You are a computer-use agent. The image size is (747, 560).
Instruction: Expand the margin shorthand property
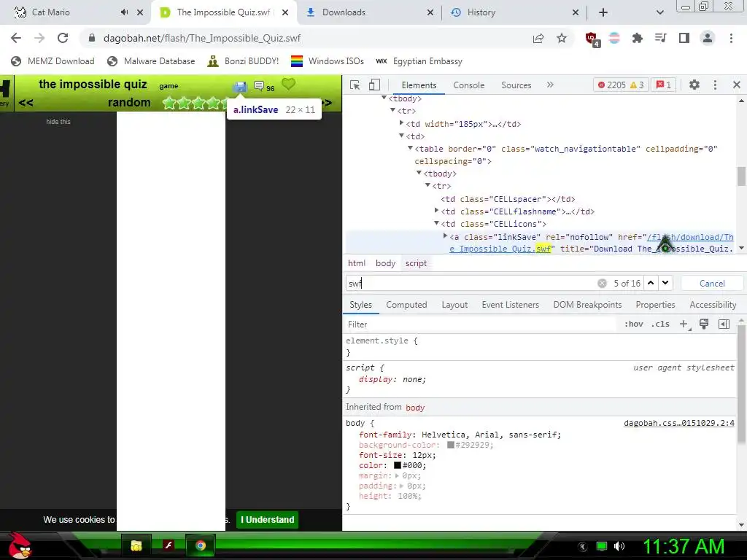tap(398, 475)
